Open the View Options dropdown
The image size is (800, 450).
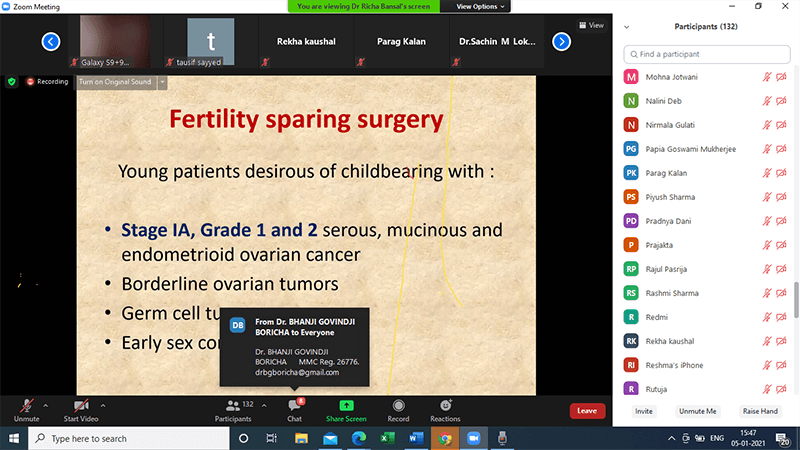coord(481,6)
